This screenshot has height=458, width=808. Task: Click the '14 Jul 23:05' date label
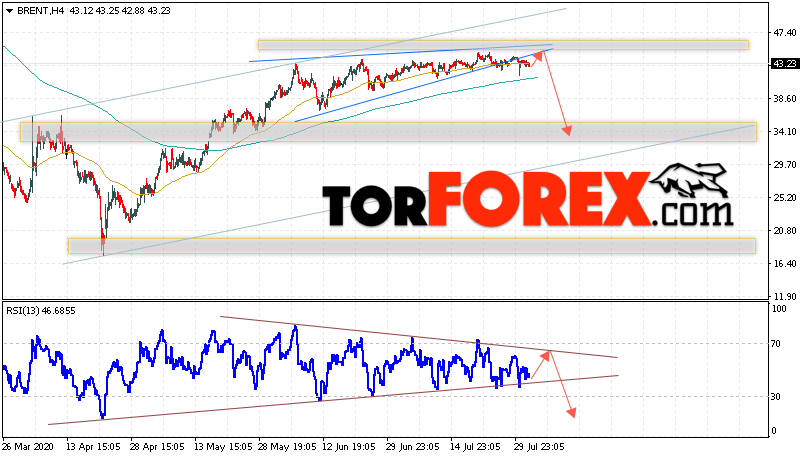click(475, 447)
